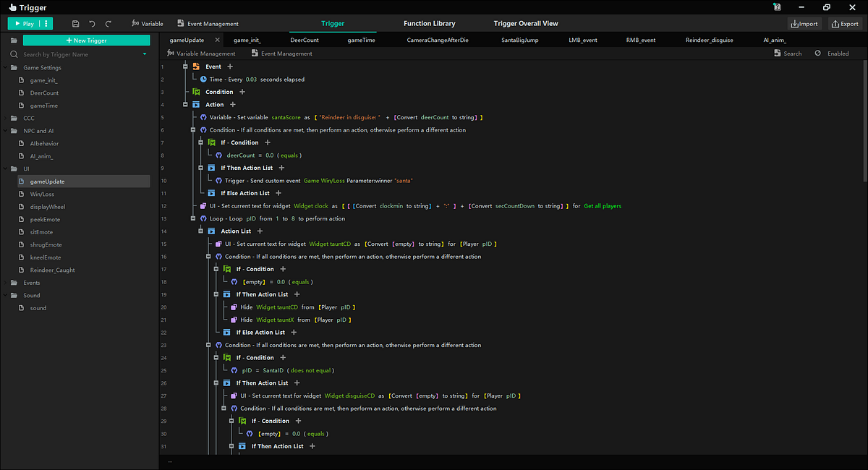
Task: Collapse the NPC and AI folder
Action: [5, 131]
